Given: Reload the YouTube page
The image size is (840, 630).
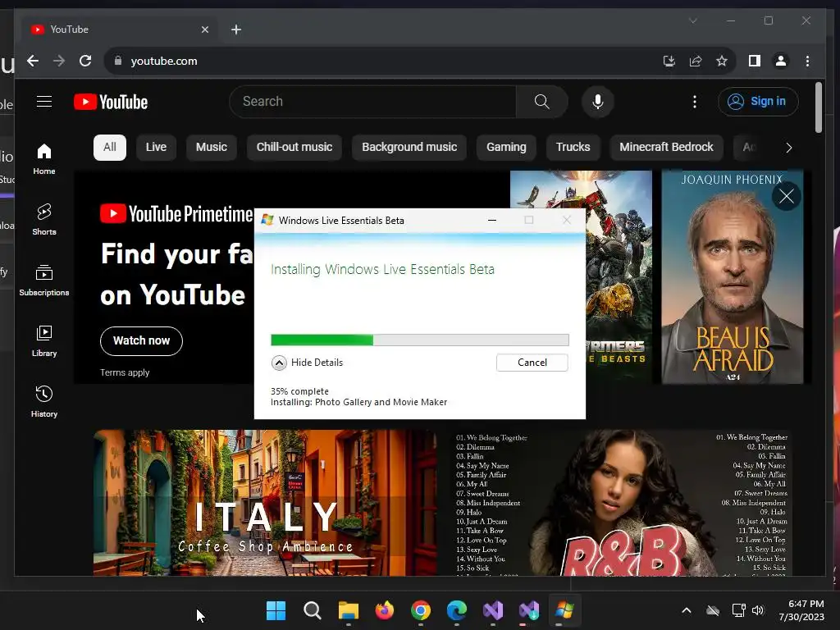Looking at the screenshot, I should tap(85, 61).
